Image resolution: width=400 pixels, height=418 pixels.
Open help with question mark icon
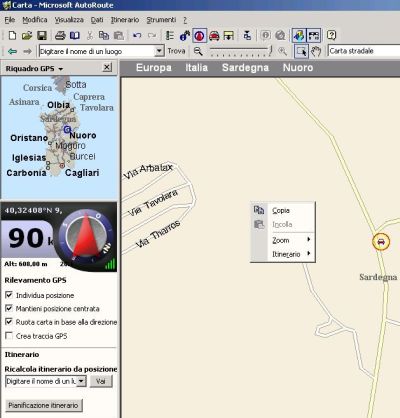(x=331, y=35)
